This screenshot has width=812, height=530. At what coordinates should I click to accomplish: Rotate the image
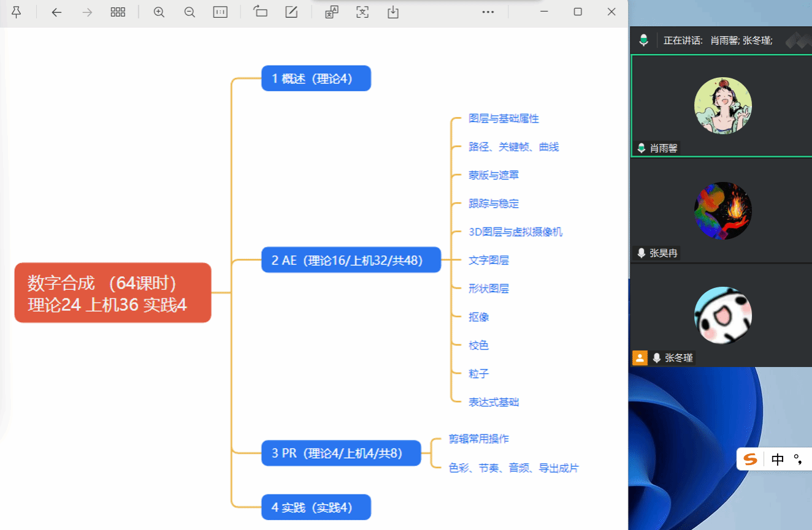[x=261, y=12]
